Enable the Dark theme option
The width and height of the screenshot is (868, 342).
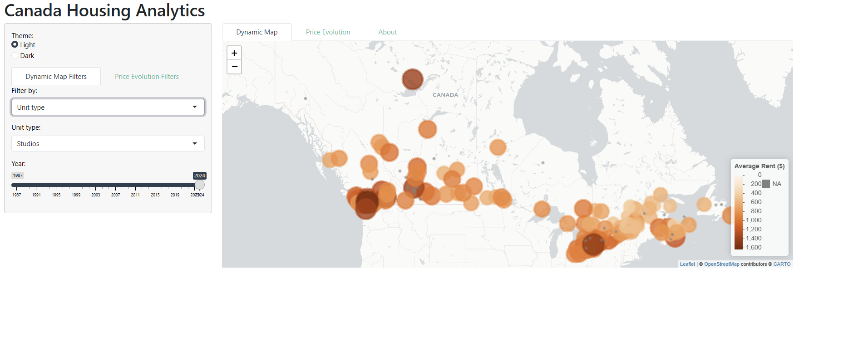coord(15,56)
